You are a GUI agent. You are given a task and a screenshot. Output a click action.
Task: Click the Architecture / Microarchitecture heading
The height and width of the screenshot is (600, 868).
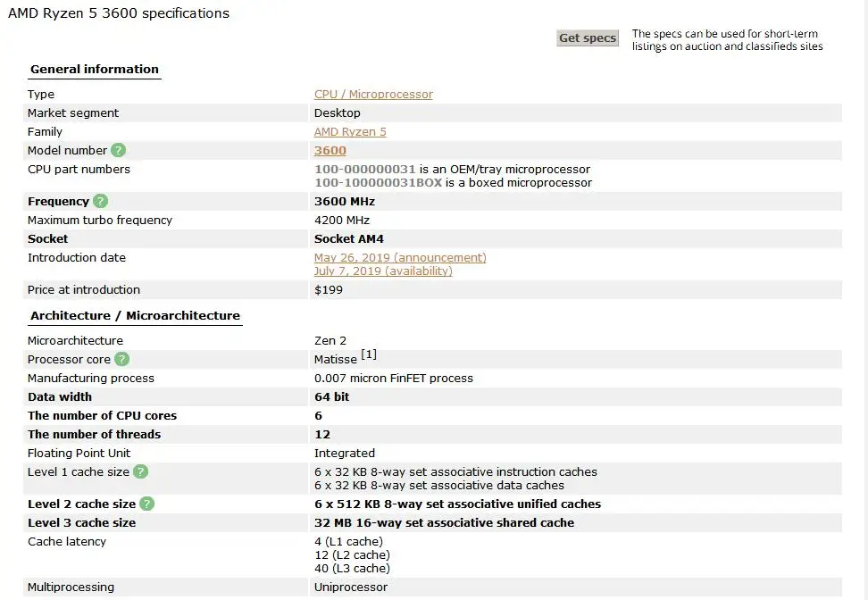tap(135, 315)
